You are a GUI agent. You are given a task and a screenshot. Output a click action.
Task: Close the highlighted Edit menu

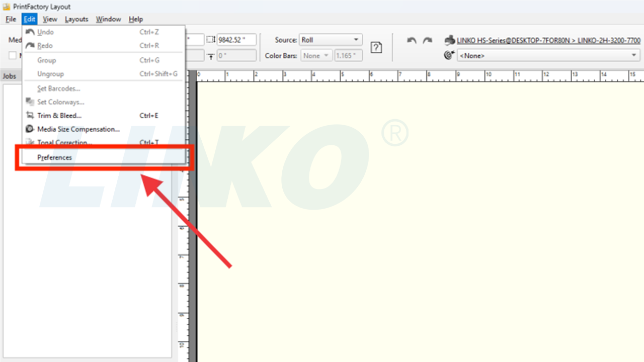click(x=30, y=19)
